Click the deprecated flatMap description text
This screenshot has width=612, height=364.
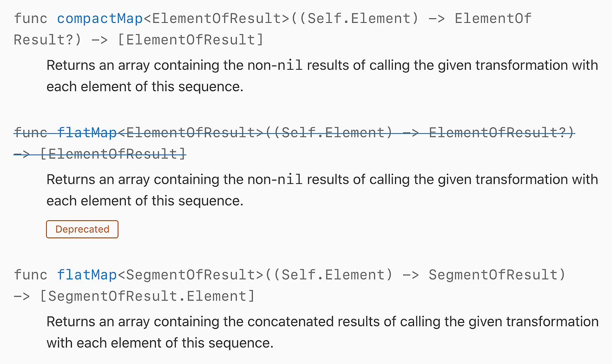coord(322,190)
